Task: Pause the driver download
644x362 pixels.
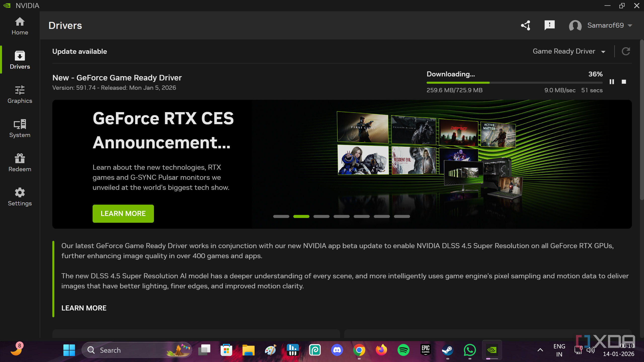Action: pyautogui.click(x=612, y=82)
